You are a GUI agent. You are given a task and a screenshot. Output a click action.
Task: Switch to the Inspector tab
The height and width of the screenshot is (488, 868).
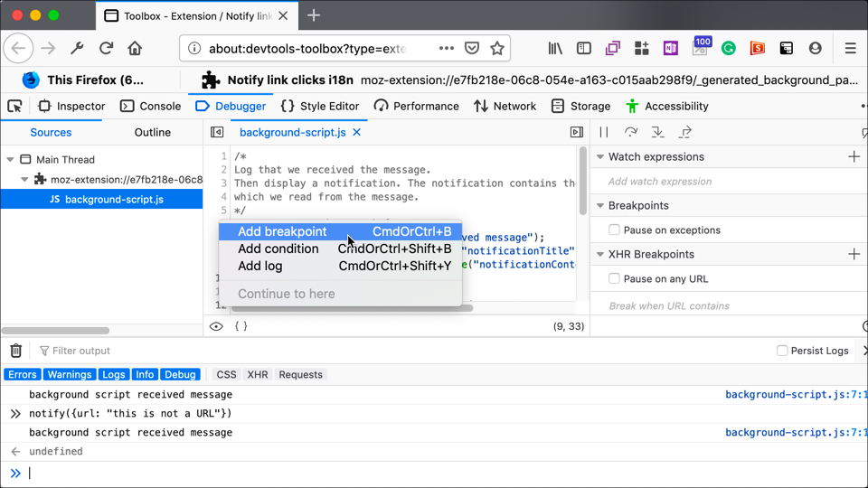pos(71,107)
